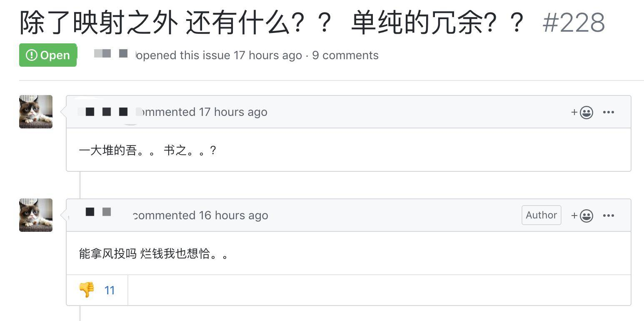Click the second comment's grumpy cat avatar

(x=36, y=215)
